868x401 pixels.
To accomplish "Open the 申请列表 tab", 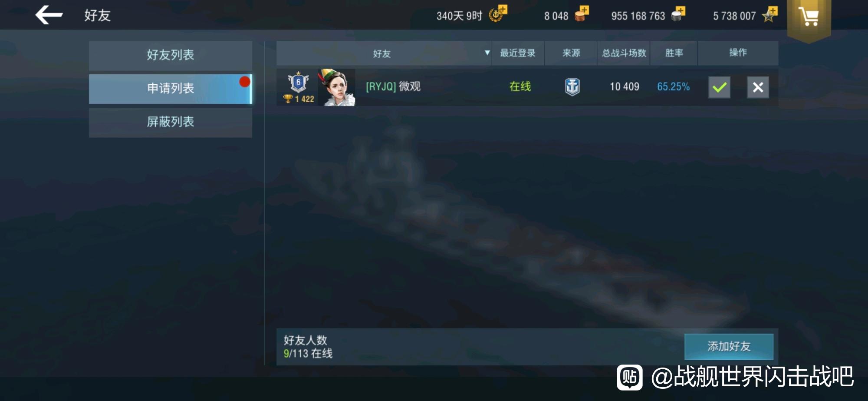I will pos(171,89).
